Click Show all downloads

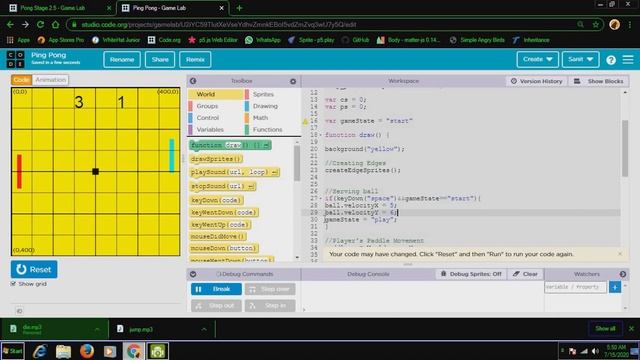coord(605,329)
